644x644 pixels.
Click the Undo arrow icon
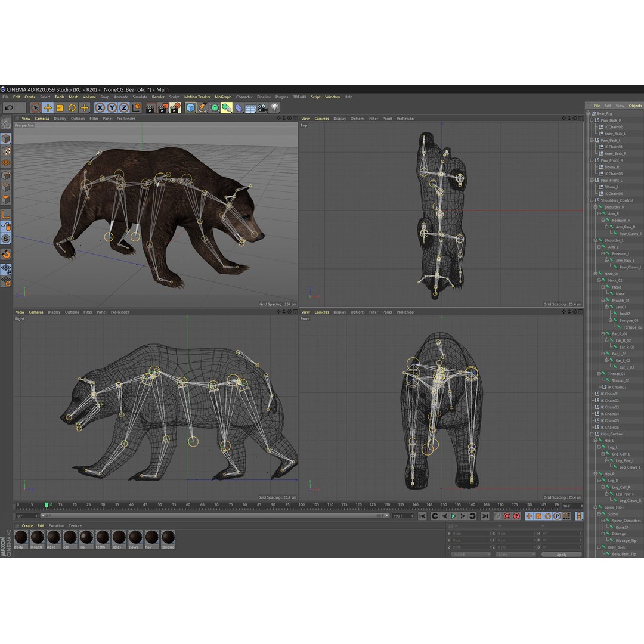(x=8, y=107)
